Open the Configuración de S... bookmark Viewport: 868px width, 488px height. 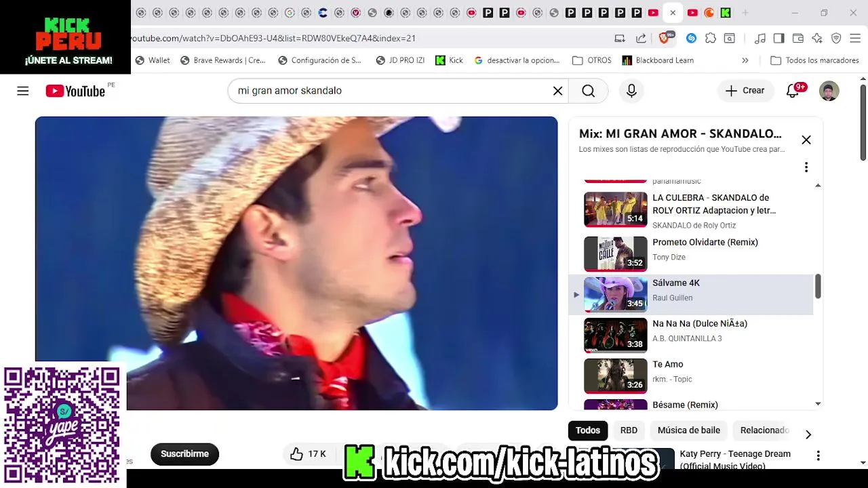[x=320, y=60]
